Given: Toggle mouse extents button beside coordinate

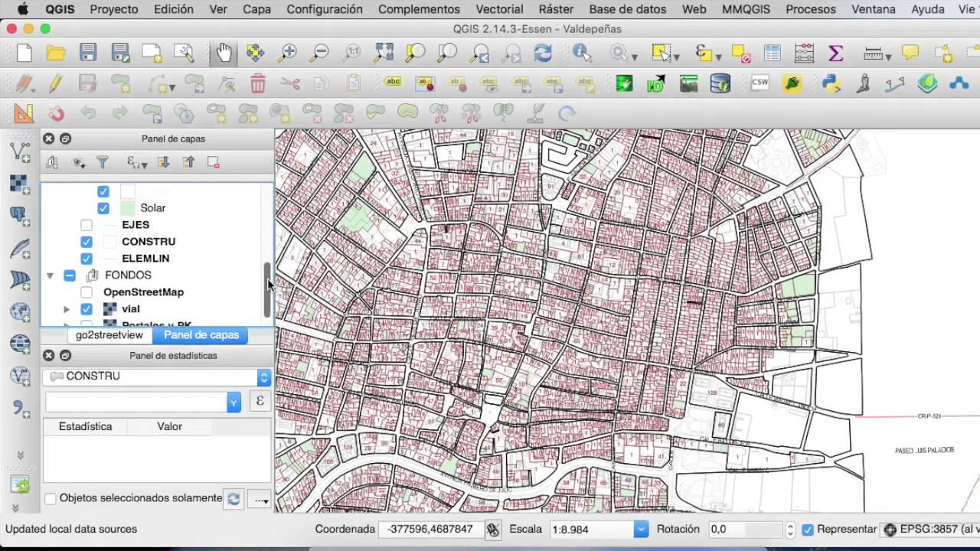Looking at the screenshot, I should click(x=492, y=530).
